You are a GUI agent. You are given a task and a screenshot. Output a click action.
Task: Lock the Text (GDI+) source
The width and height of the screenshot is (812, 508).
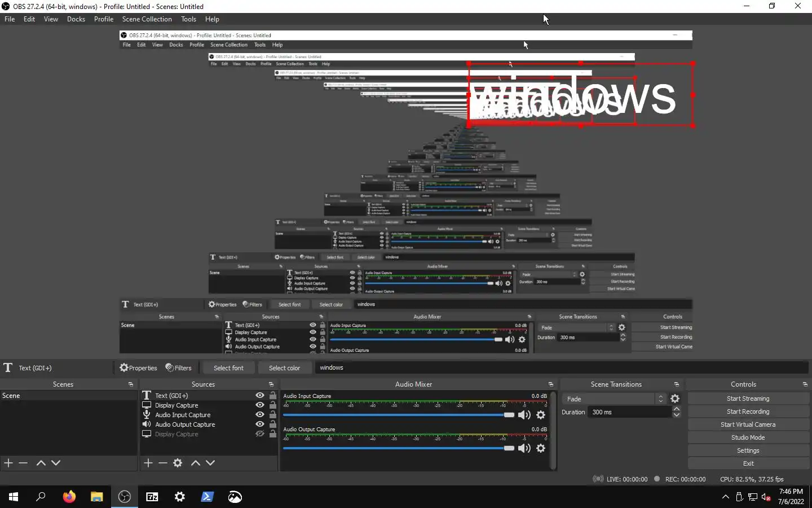[x=273, y=396]
